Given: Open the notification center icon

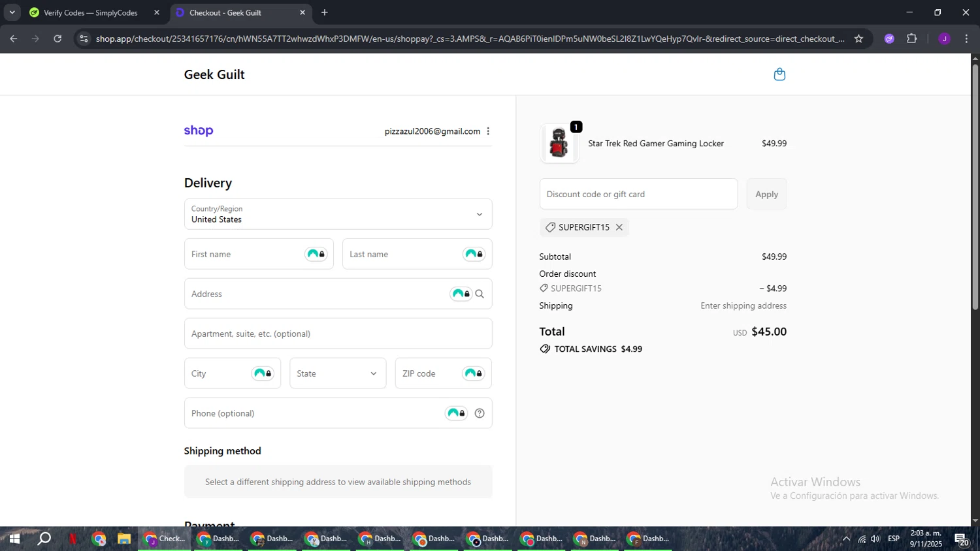Looking at the screenshot, I should pyautogui.click(x=962, y=539).
